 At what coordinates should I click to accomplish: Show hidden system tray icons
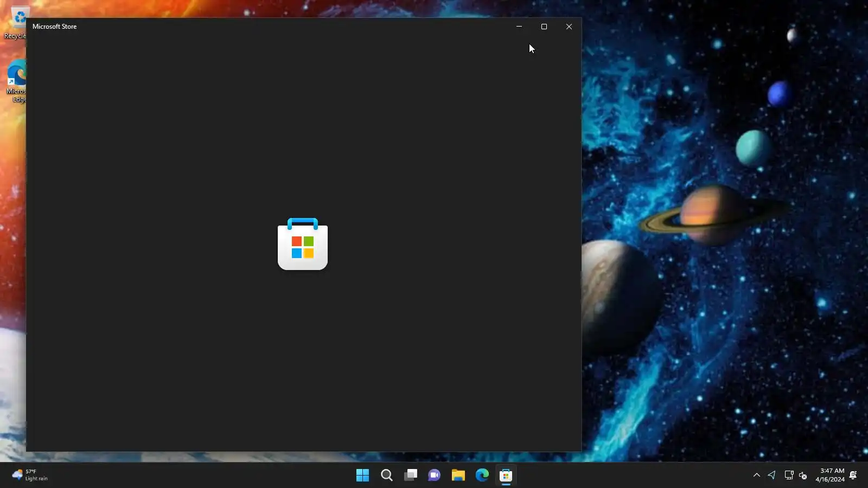[x=757, y=476]
